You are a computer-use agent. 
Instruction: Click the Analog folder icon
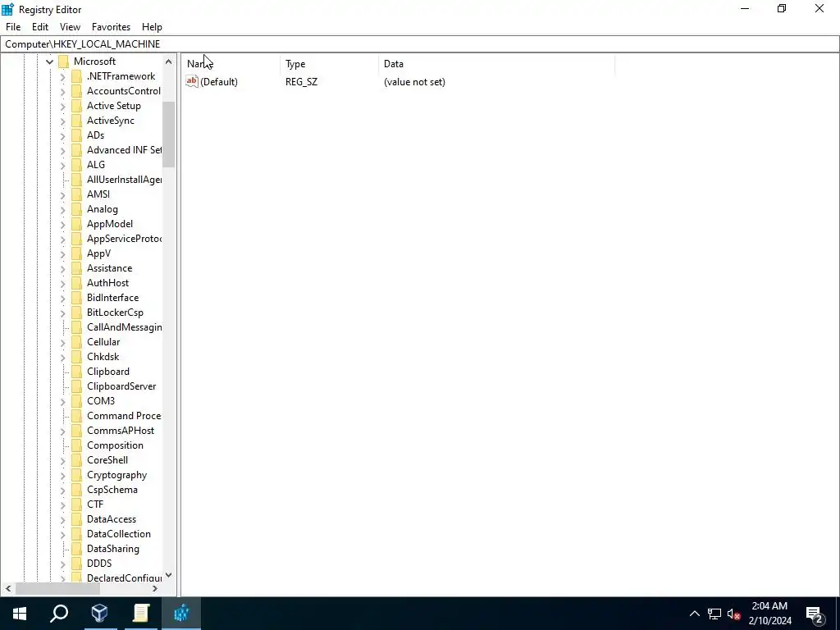point(76,209)
